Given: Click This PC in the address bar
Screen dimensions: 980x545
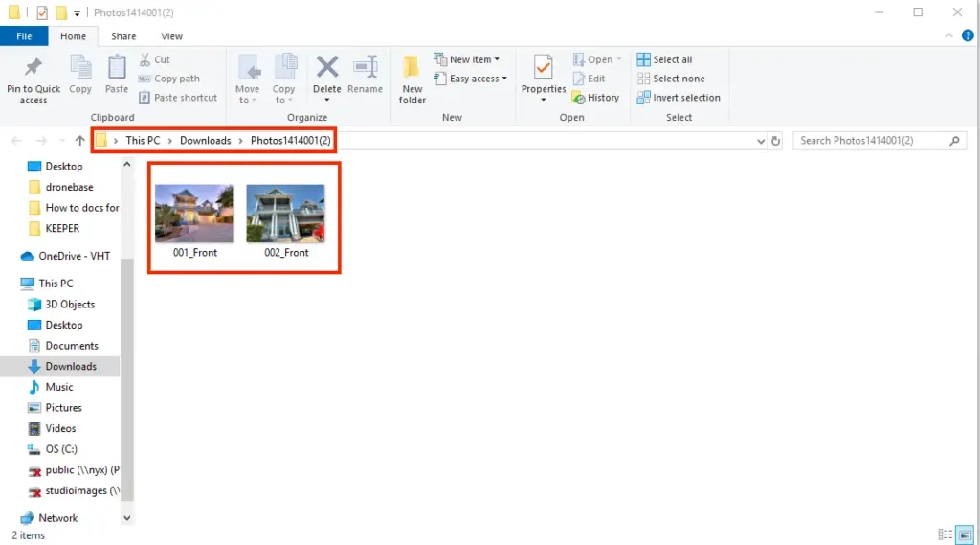Looking at the screenshot, I should [143, 141].
